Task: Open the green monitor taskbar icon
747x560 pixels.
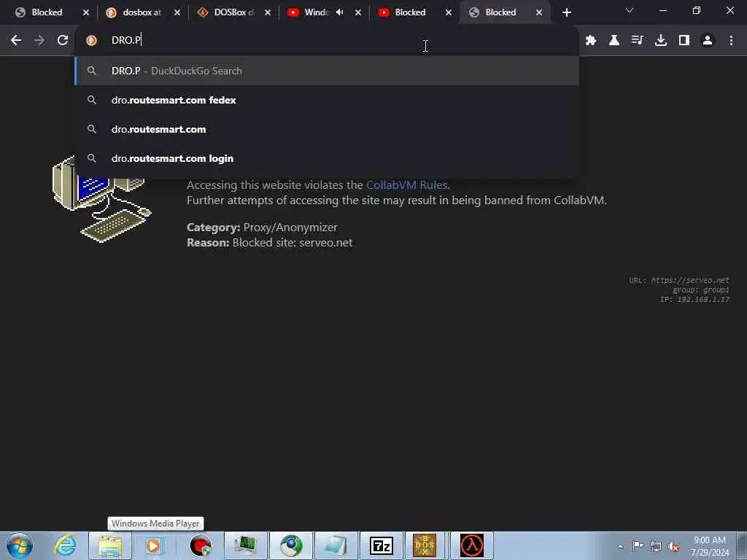Action: pyautogui.click(x=246, y=545)
